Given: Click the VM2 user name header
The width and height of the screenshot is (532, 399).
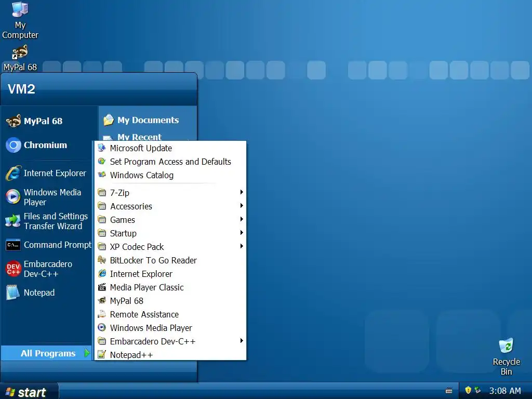Looking at the screenshot, I should (21, 89).
